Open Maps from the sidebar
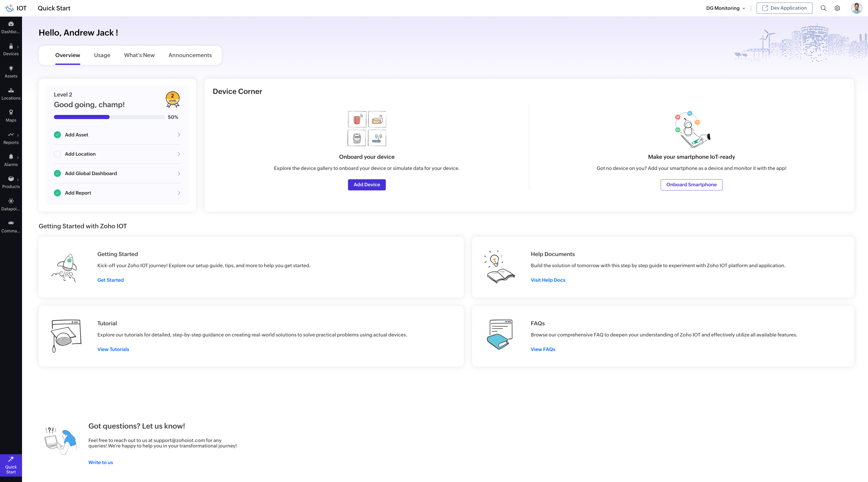The image size is (868, 482). tap(11, 116)
